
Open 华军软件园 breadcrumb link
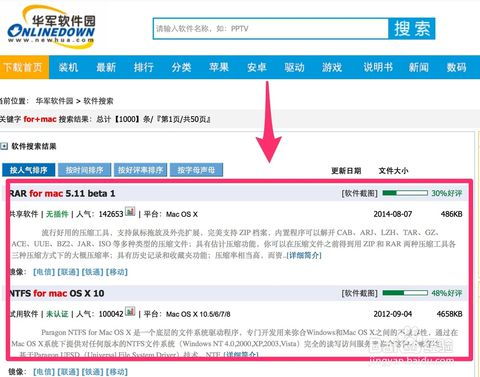tap(54, 101)
